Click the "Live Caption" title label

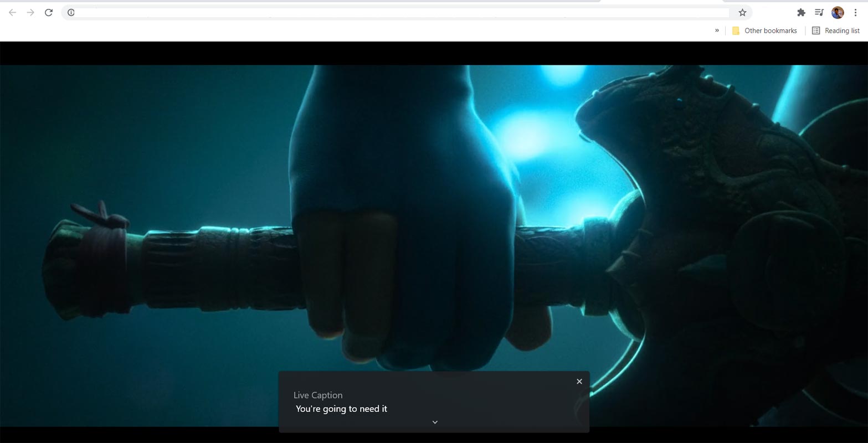318,395
